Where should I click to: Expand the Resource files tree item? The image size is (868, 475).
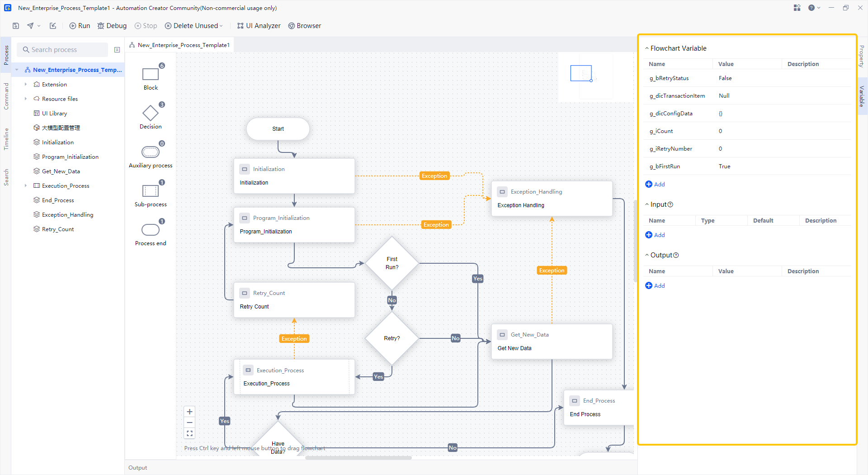click(x=26, y=99)
